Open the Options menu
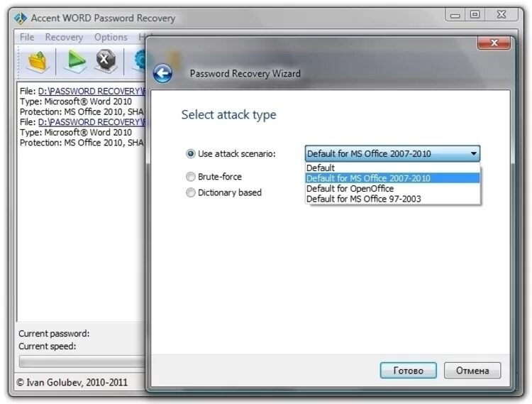 click(x=111, y=37)
